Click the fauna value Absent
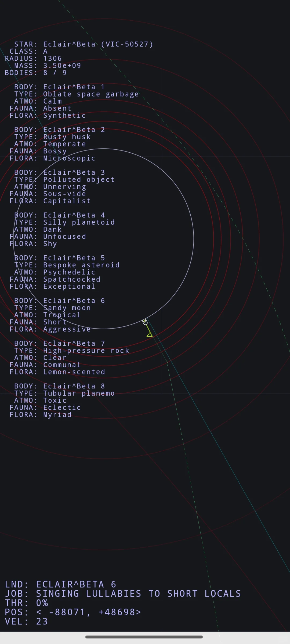 tap(57, 108)
